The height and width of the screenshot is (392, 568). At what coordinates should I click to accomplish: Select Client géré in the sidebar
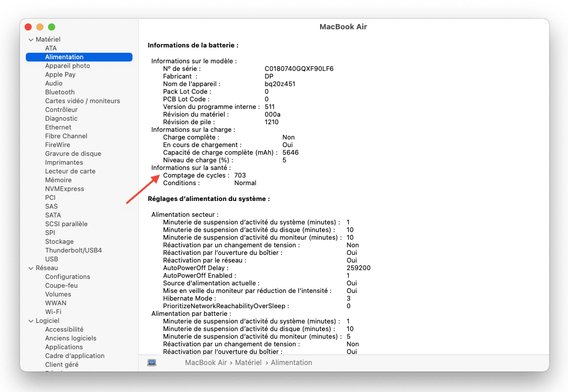(x=62, y=364)
